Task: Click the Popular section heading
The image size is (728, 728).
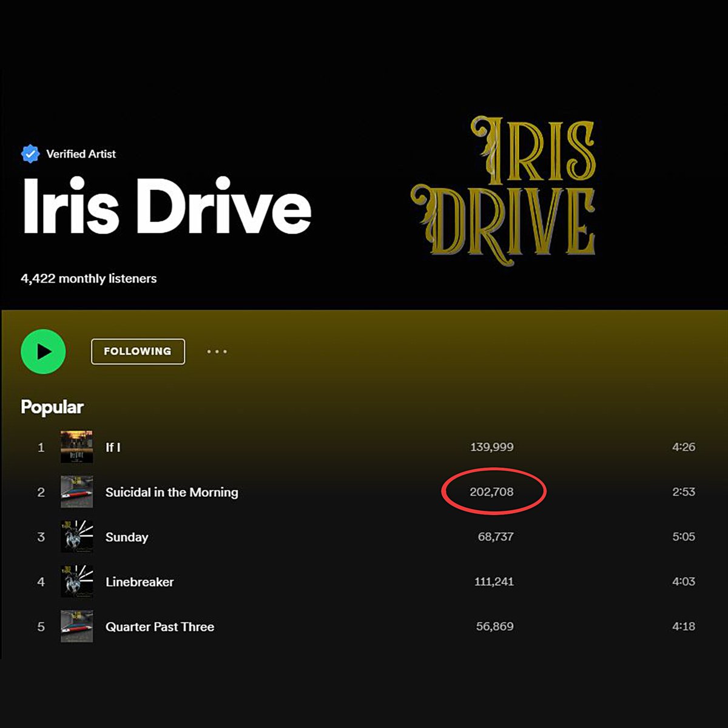Action: [x=52, y=407]
